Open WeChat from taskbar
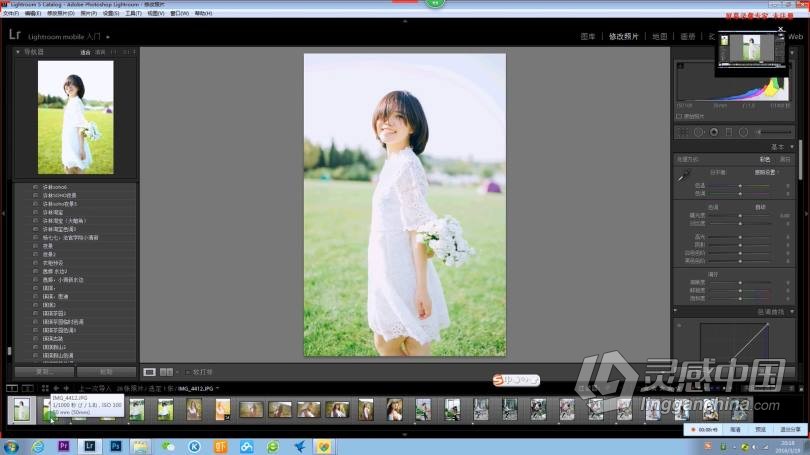 (x=168, y=447)
